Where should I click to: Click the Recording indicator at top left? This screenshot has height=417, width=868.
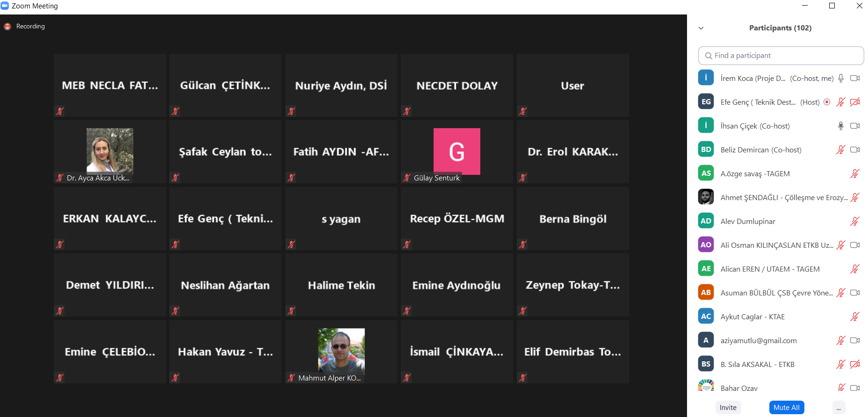pos(25,26)
